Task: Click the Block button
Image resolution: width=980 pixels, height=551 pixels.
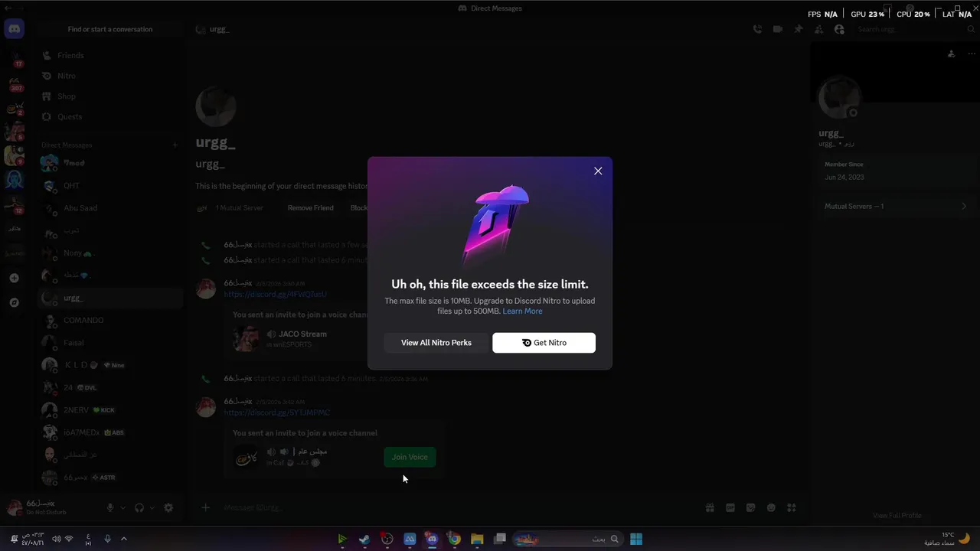Action: [358, 208]
